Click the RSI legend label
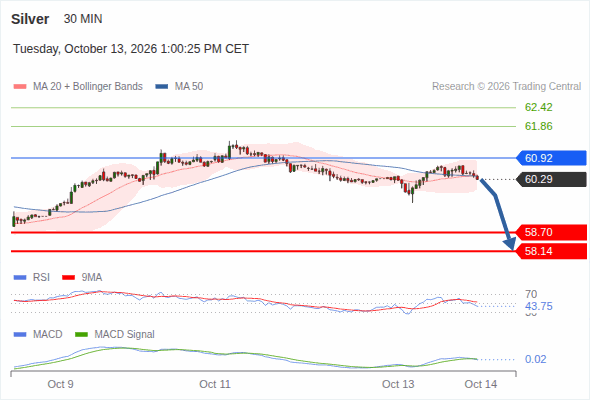This screenshot has width=590, height=400. [x=41, y=277]
